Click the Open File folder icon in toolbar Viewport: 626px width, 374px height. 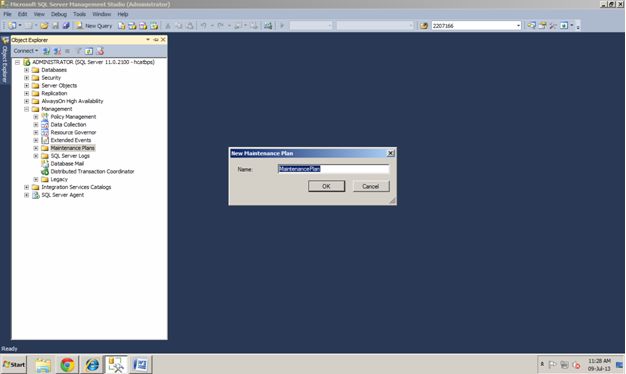(x=44, y=26)
